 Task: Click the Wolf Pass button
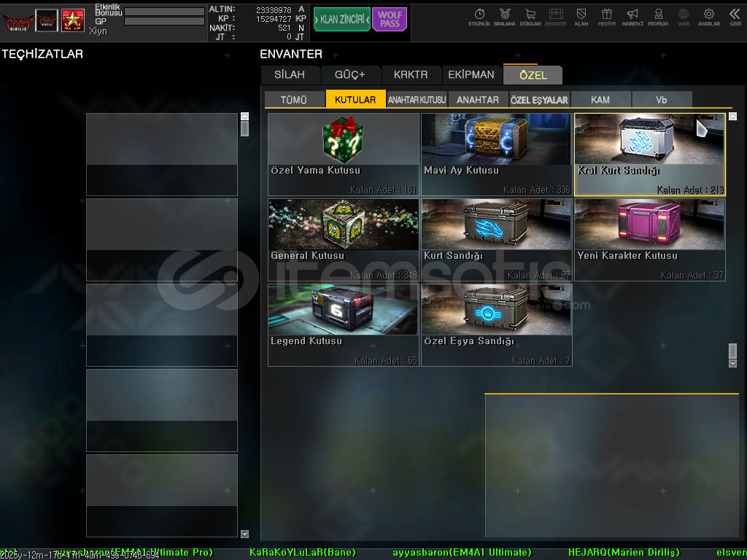390,20
